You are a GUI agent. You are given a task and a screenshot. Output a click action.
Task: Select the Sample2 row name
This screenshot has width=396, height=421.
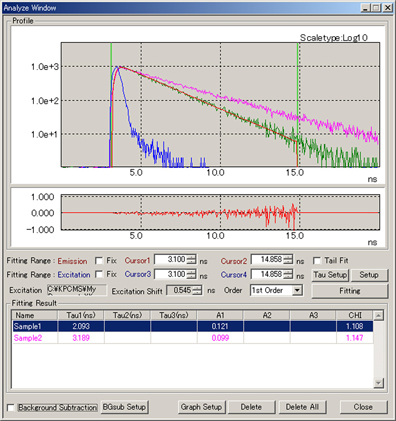[28, 338]
